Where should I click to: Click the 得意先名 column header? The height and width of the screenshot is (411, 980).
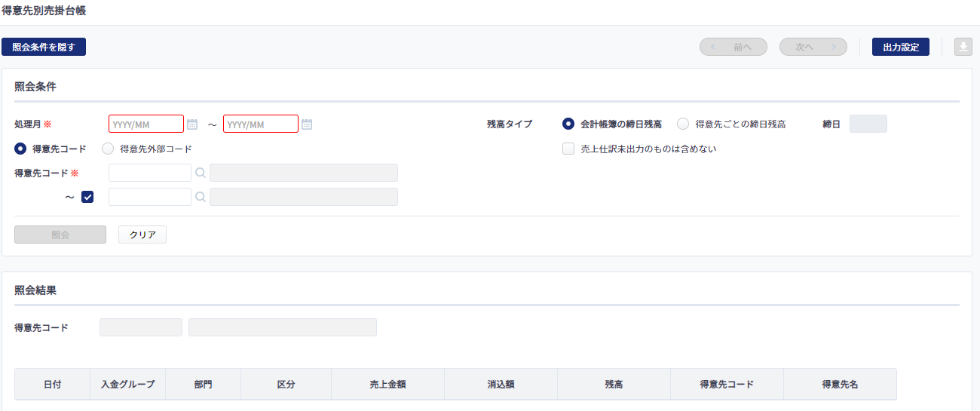point(840,384)
